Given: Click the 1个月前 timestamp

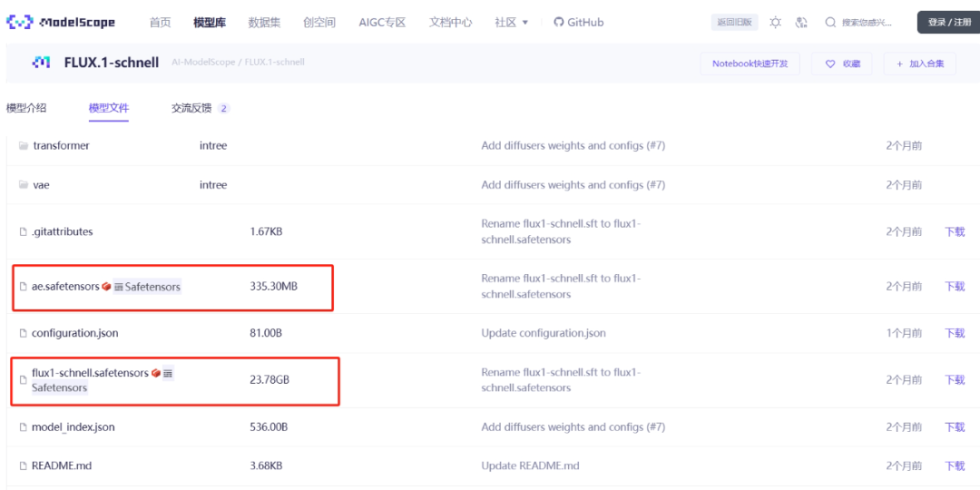Looking at the screenshot, I should pos(904,334).
